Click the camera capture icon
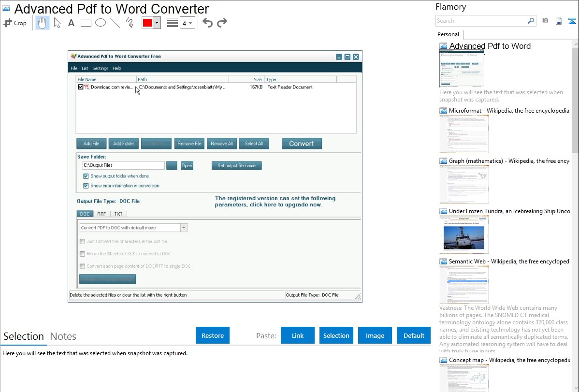The width and height of the screenshot is (579, 392). (x=545, y=21)
